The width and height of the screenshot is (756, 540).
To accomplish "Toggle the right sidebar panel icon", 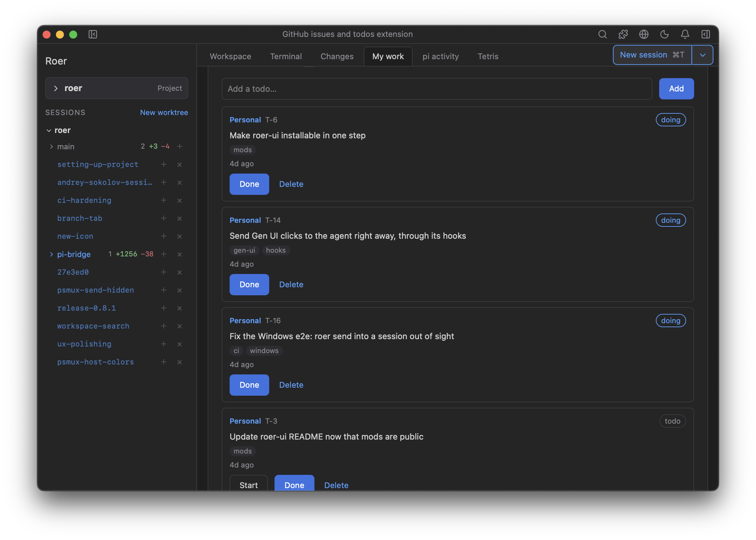I will pos(706,34).
